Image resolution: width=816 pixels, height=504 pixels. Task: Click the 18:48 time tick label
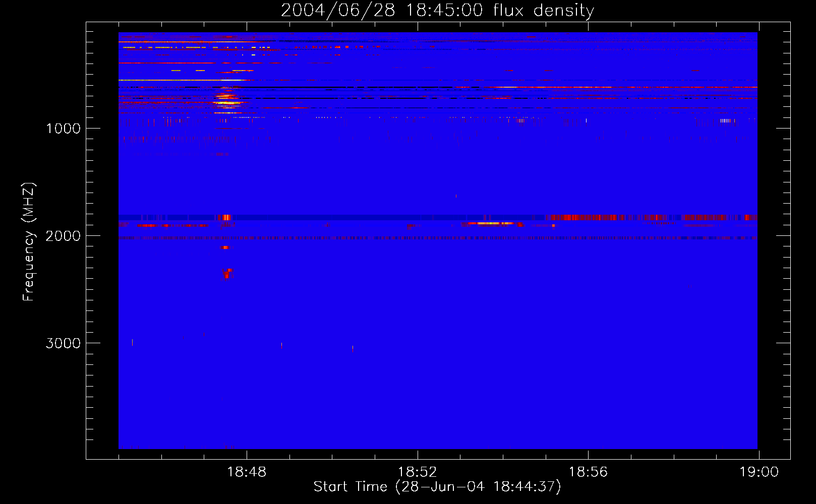(x=247, y=472)
